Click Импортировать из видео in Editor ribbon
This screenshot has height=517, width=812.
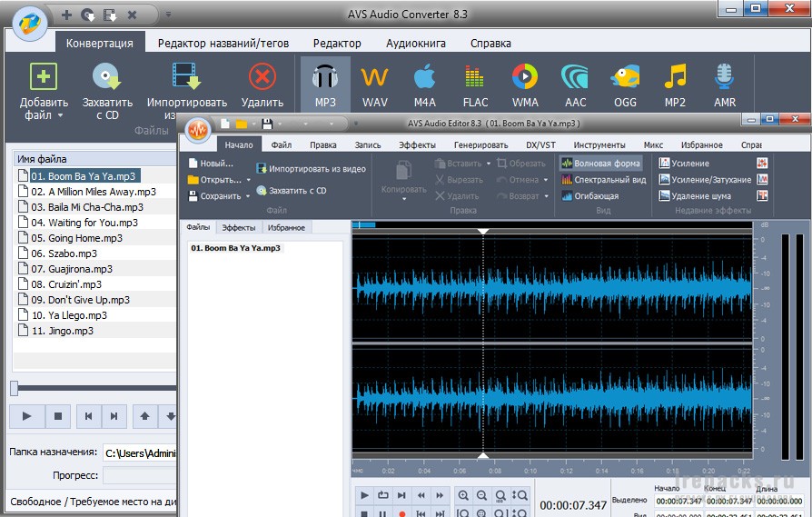tap(312, 169)
